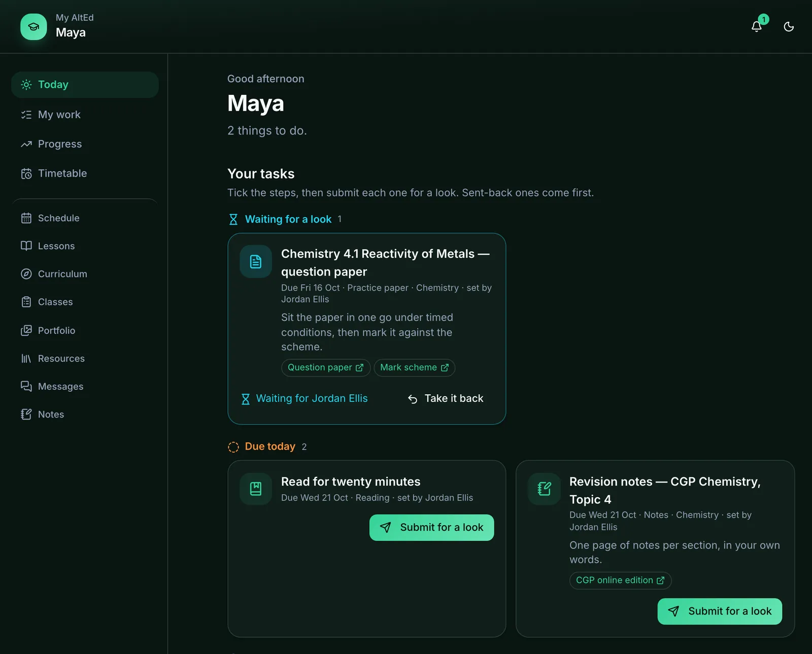Toggle dark mode moon icon

click(x=789, y=27)
